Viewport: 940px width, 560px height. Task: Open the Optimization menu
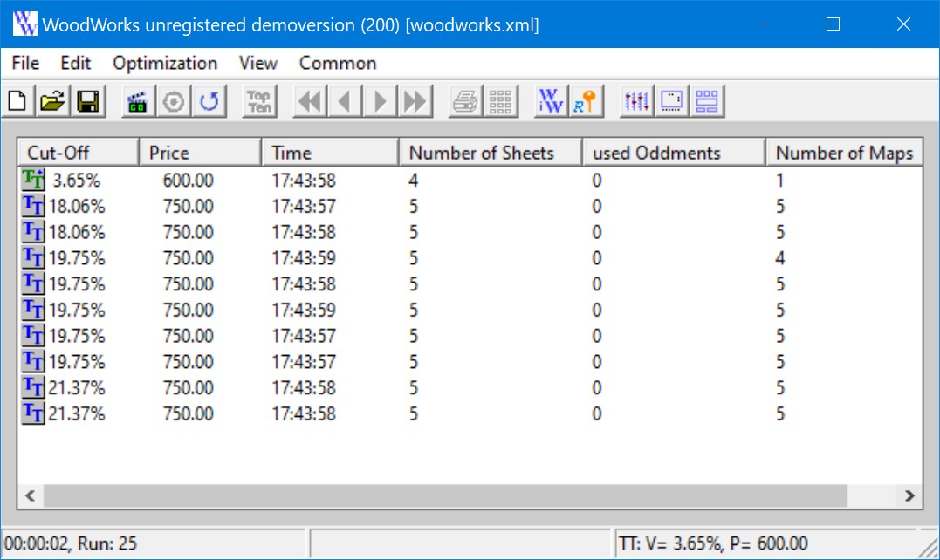tap(165, 63)
